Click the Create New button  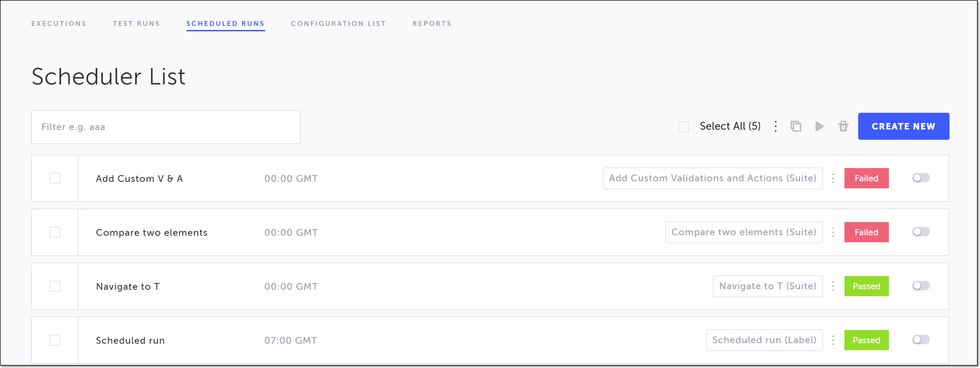coord(903,127)
